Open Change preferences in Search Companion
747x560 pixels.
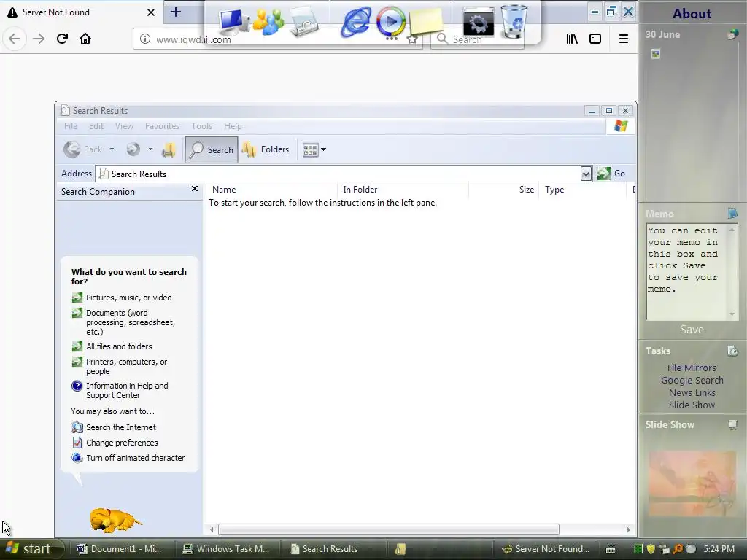(x=115, y=443)
